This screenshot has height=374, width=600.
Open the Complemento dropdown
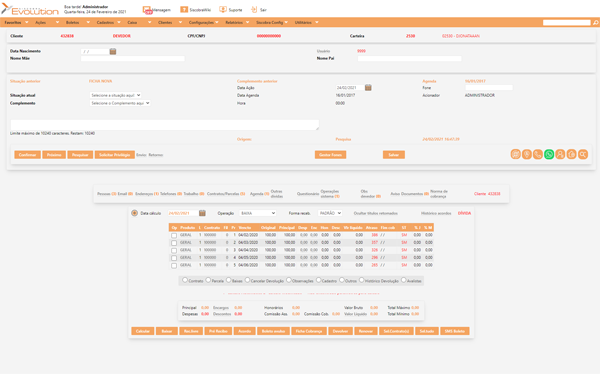click(120, 103)
